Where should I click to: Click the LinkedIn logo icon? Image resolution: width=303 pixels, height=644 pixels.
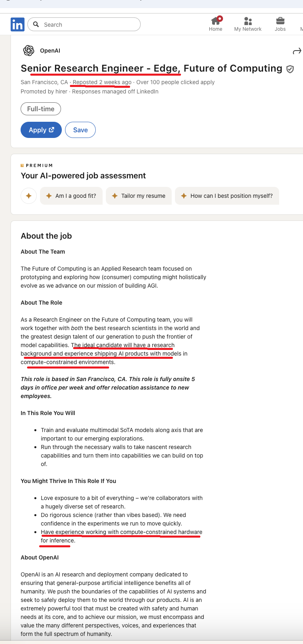pyautogui.click(x=17, y=25)
